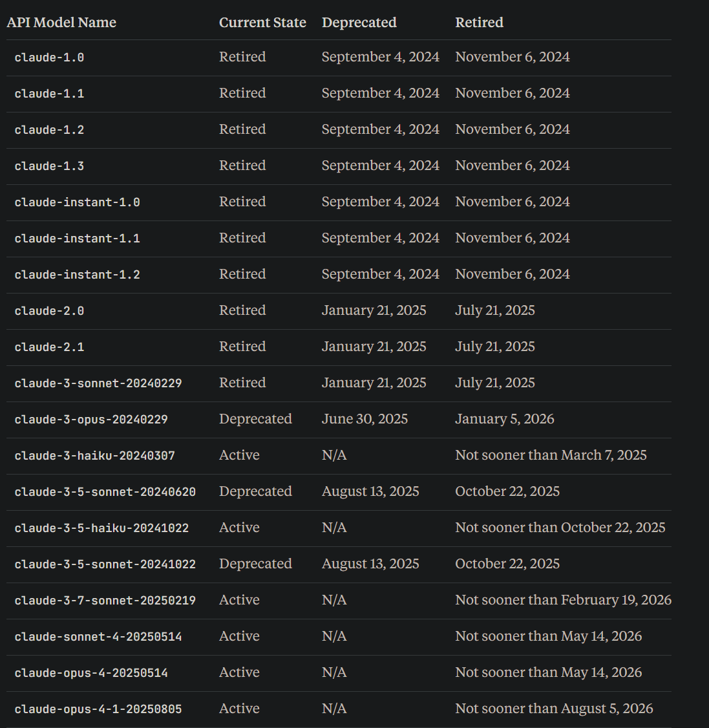Select the claude-3-sonnet-20240229 model name
709x728 pixels.
98,383
